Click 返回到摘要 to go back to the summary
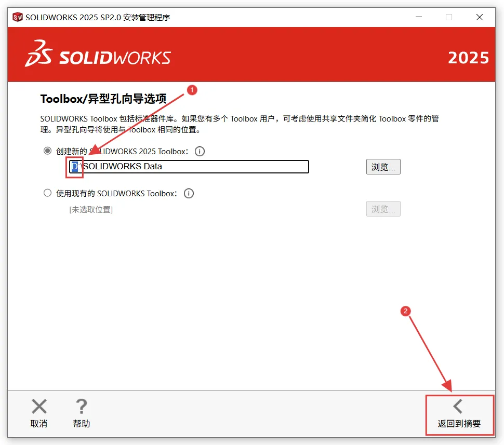This screenshot has width=504, height=445. (x=459, y=414)
